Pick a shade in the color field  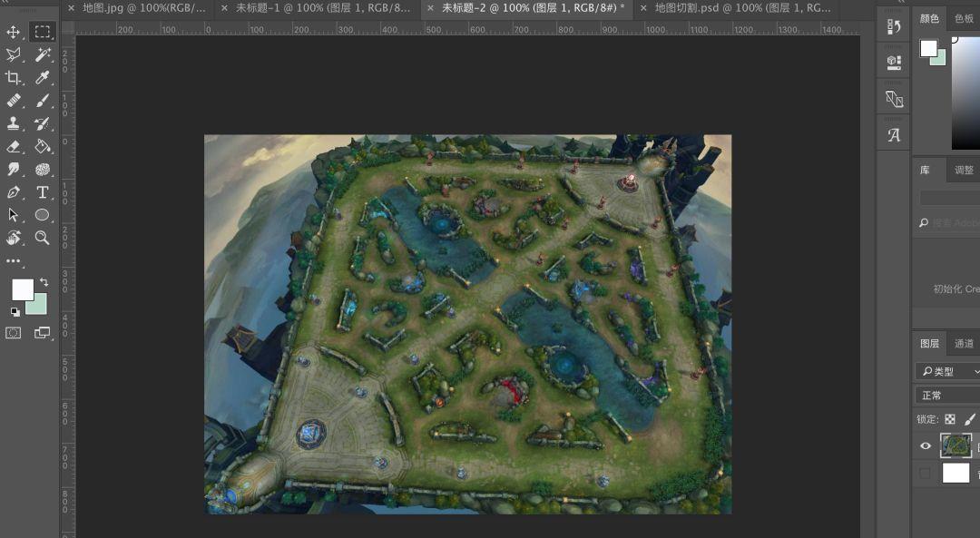(x=965, y=93)
